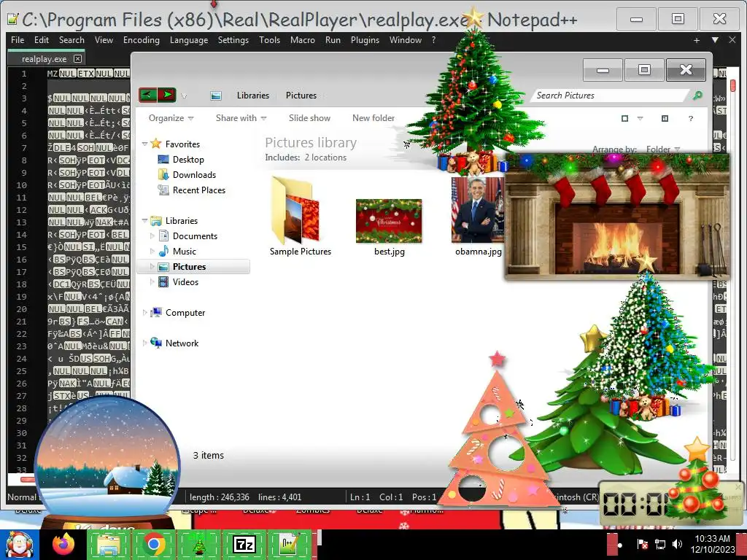Image resolution: width=747 pixels, height=560 pixels.
Task: Click the 2 locations link
Action: click(x=325, y=157)
